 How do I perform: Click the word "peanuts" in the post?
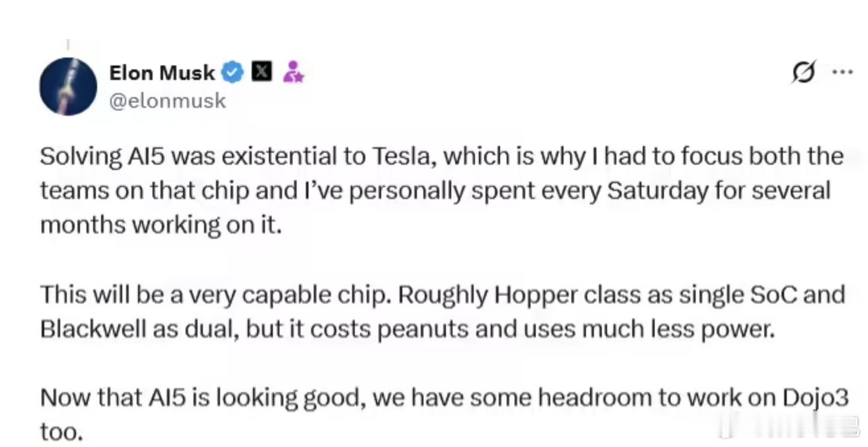[422, 329]
